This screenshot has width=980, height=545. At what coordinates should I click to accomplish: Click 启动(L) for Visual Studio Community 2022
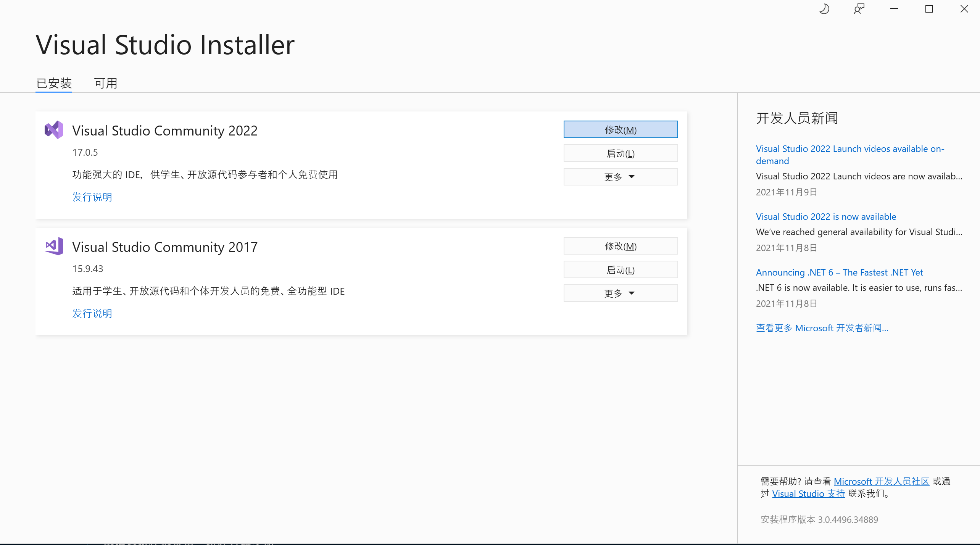click(x=621, y=153)
